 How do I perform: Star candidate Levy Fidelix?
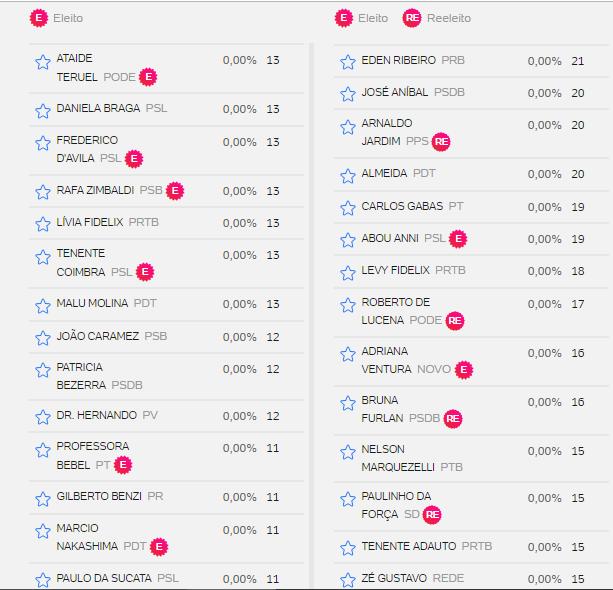[348, 272]
